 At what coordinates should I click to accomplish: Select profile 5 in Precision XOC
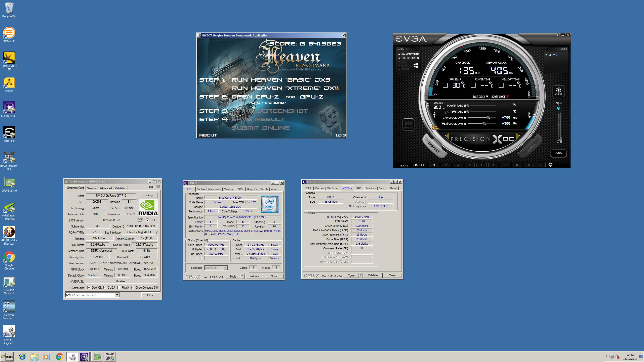(481, 165)
